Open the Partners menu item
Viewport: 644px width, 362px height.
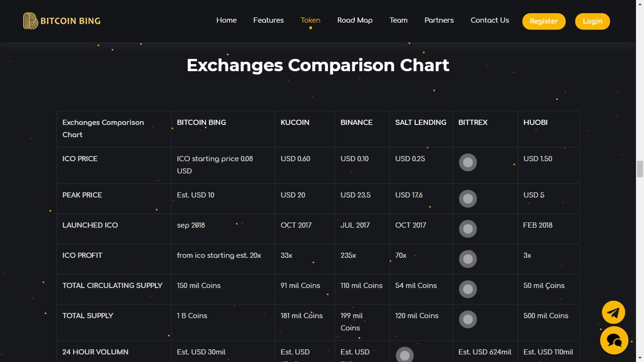click(439, 20)
